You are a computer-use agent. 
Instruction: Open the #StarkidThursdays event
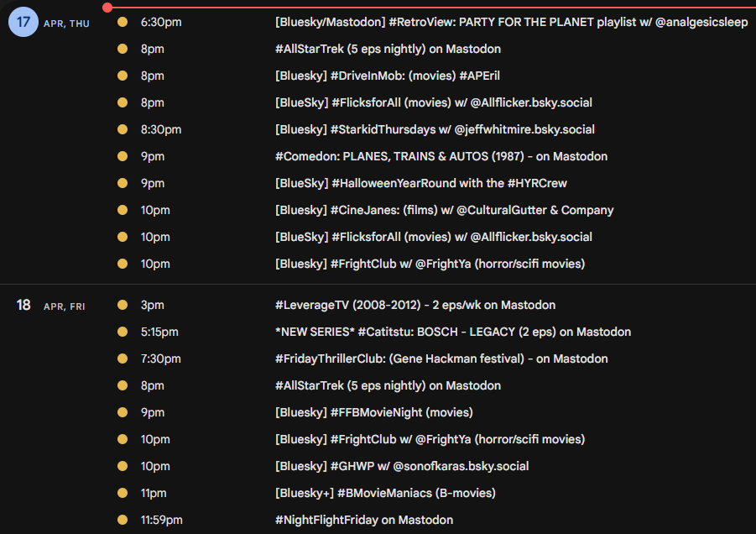(435, 130)
